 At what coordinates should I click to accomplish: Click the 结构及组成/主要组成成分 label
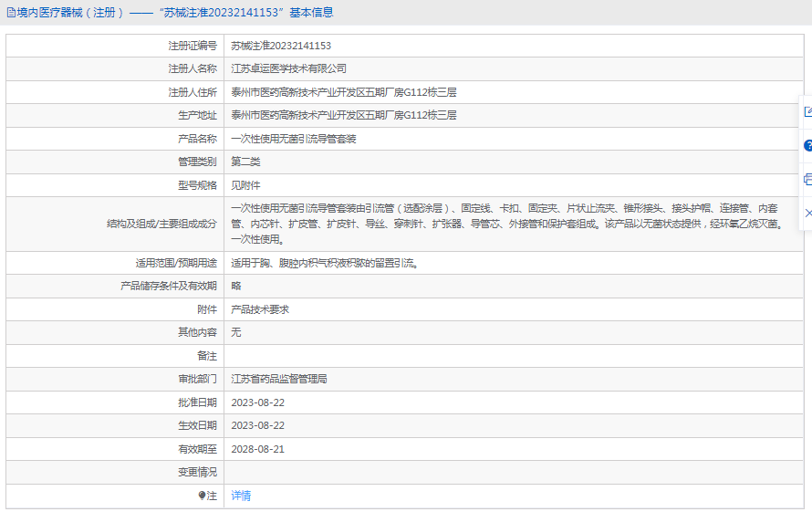pyautogui.click(x=161, y=224)
